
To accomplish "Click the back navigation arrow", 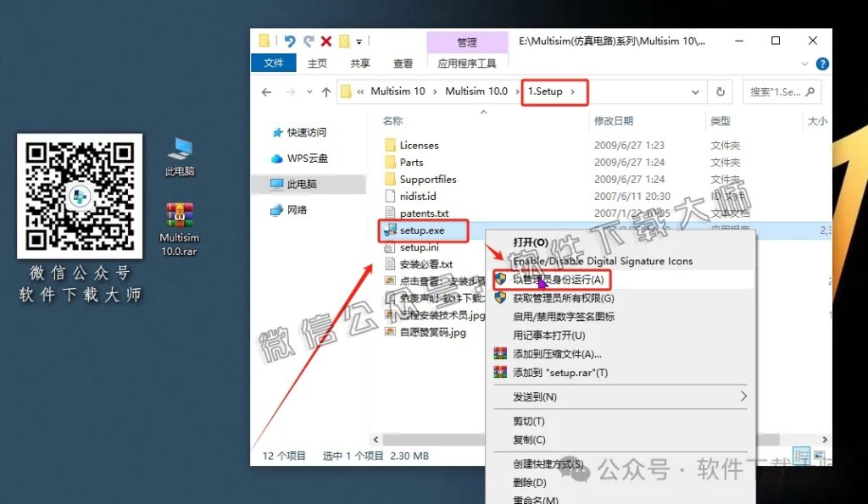I will point(264,91).
